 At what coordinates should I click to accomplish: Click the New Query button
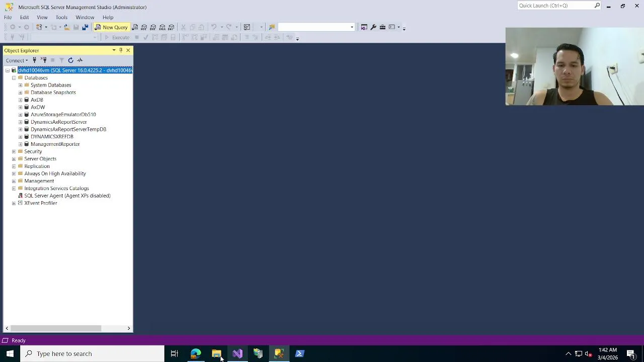[111, 27]
